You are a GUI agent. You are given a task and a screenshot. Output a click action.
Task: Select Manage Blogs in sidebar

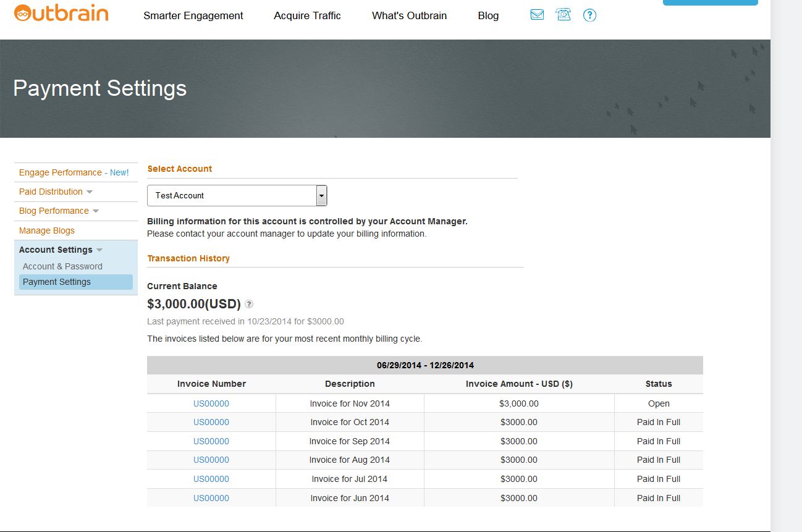pyautogui.click(x=47, y=230)
